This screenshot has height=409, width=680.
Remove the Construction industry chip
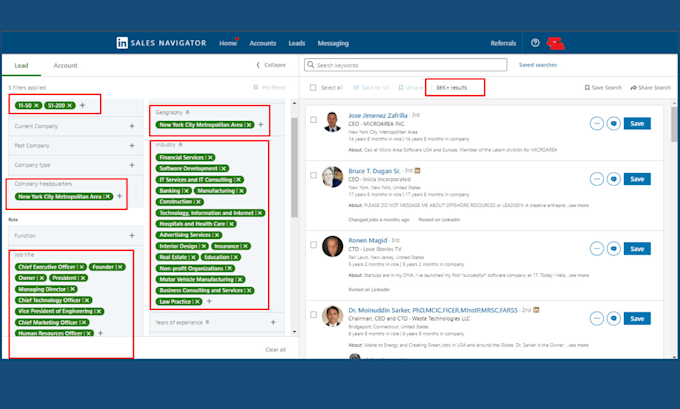coord(199,202)
